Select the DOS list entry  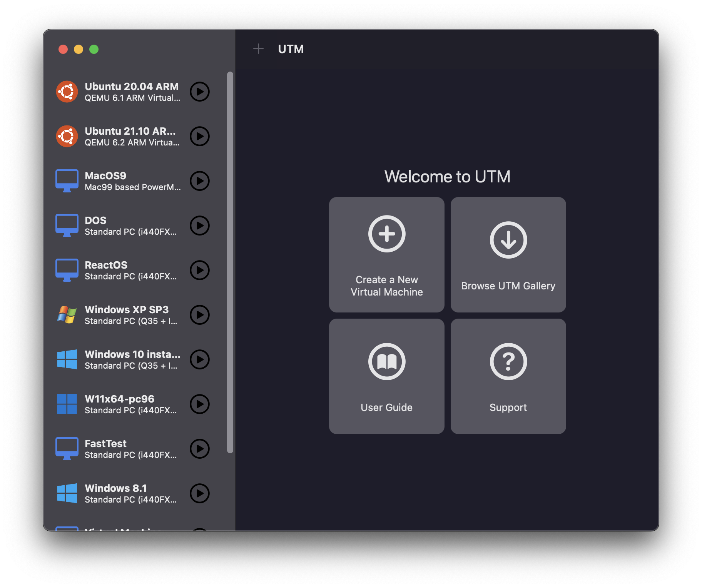click(x=132, y=226)
